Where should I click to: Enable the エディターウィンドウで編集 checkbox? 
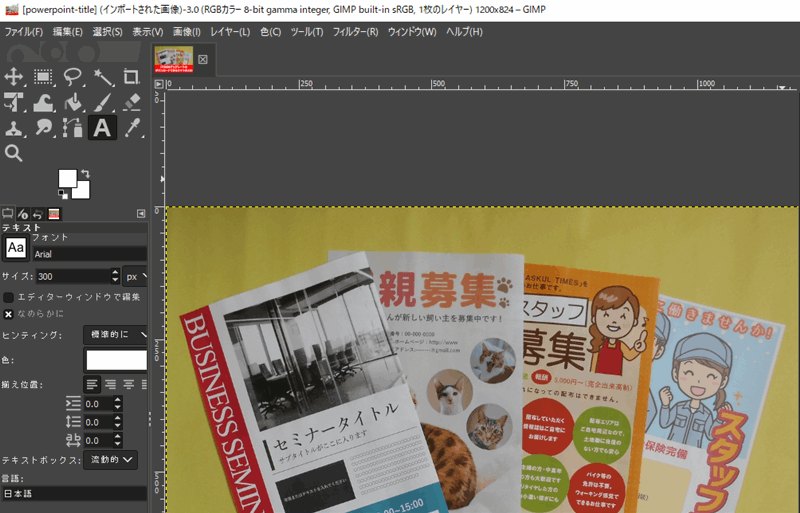pos(9,298)
